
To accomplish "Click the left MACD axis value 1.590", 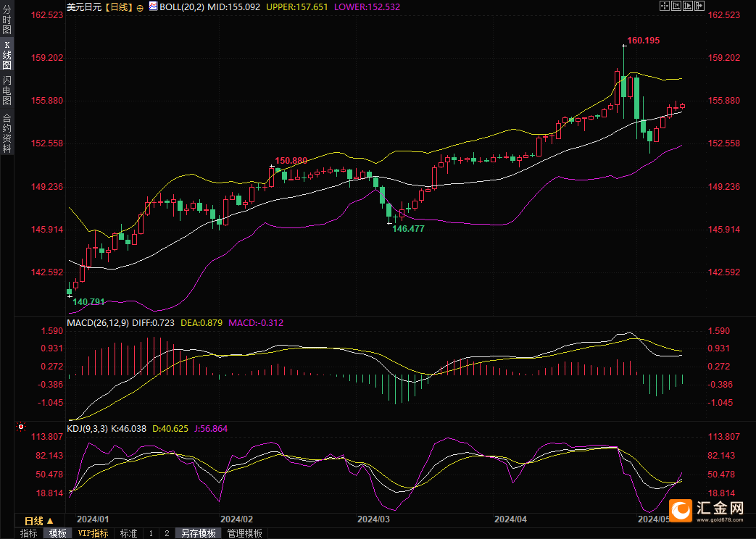I will click(52, 331).
